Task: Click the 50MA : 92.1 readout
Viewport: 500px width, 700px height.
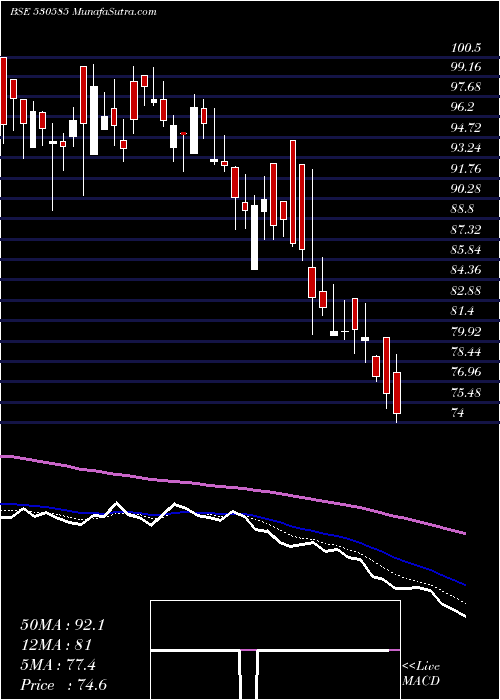Action: tap(62, 625)
